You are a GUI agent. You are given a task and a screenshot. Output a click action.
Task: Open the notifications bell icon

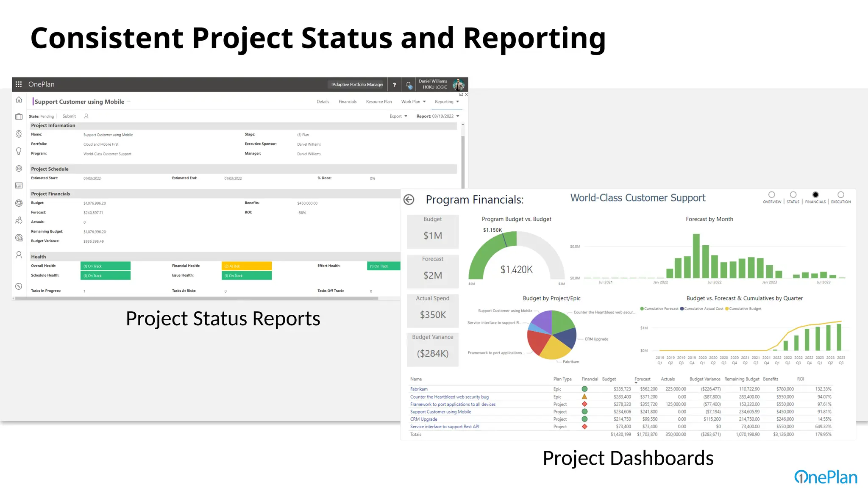[409, 85]
